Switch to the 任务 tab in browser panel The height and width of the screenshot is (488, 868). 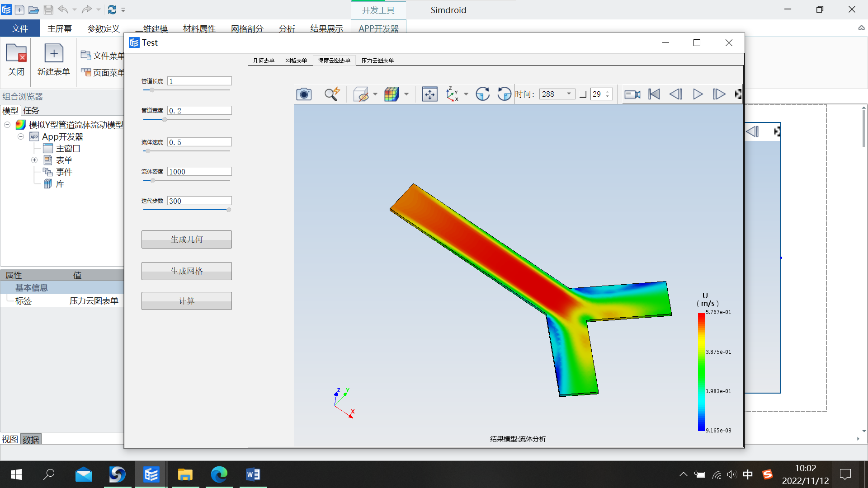tap(31, 110)
